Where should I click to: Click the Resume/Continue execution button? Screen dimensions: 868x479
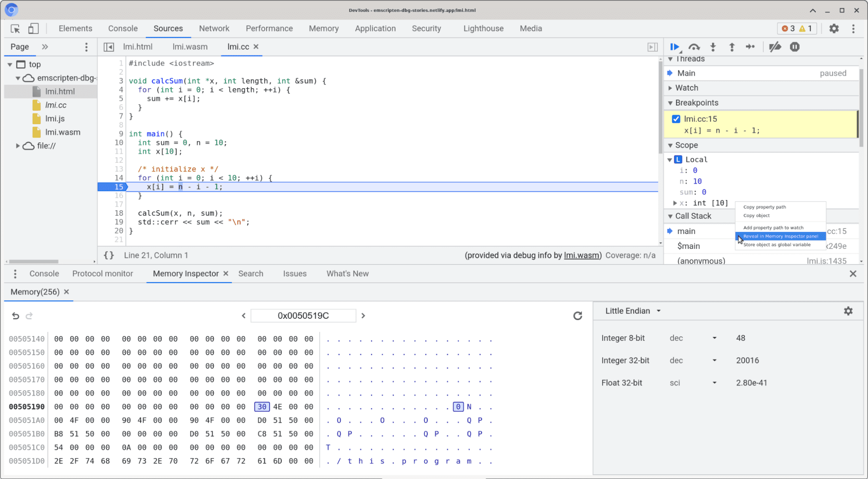[675, 46]
